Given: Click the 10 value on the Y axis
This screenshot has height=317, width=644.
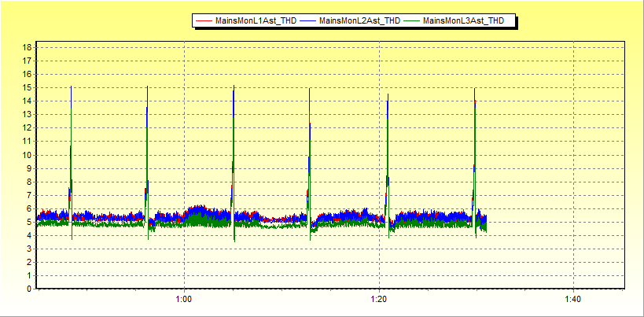Looking at the screenshot, I should click(x=27, y=155).
